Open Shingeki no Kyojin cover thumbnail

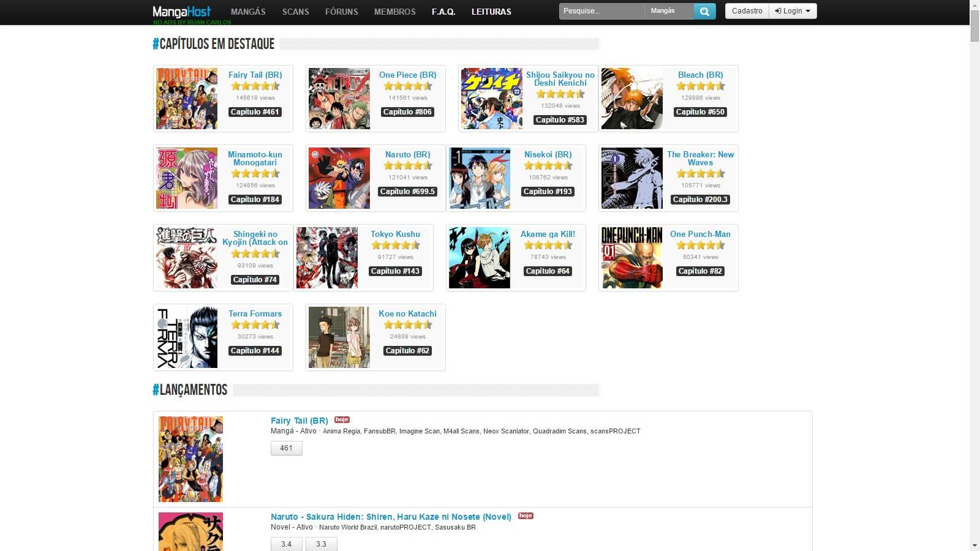tap(187, 258)
